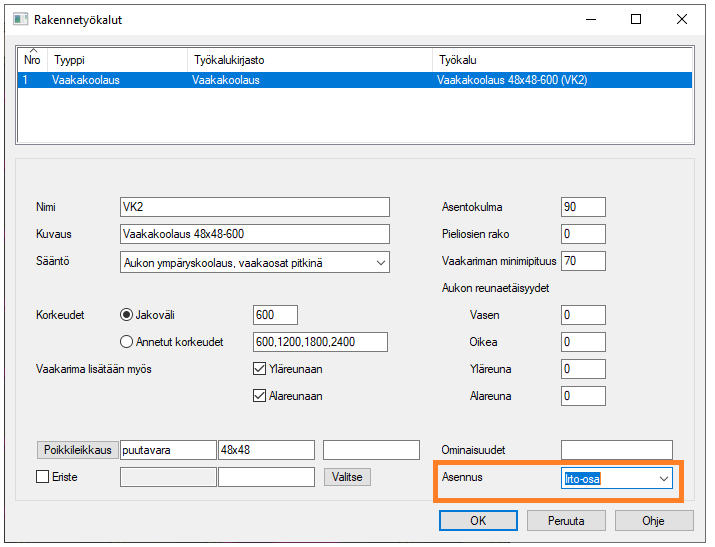The image size is (715, 547).
Task: Click the Rakennetyökalut window title icon
Action: pyautogui.click(x=20, y=19)
